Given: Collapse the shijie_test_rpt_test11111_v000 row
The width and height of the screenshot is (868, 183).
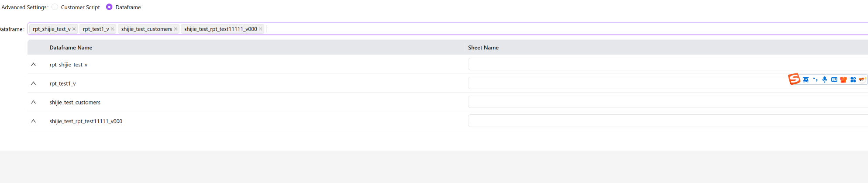Looking at the screenshot, I should (33, 121).
